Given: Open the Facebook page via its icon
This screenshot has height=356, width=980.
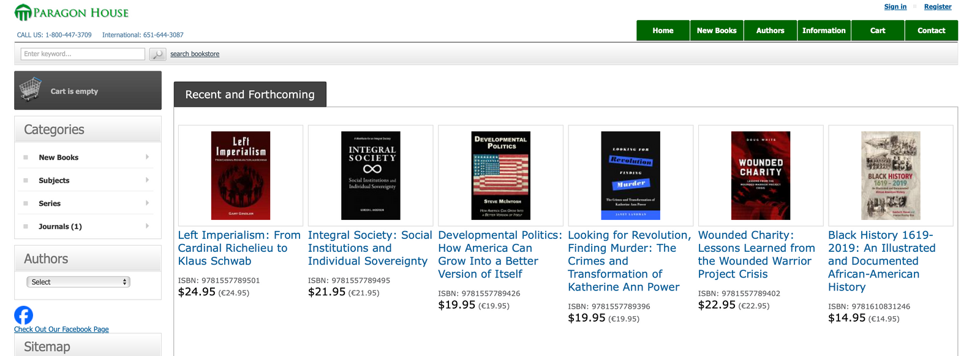Looking at the screenshot, I should 23,315.
